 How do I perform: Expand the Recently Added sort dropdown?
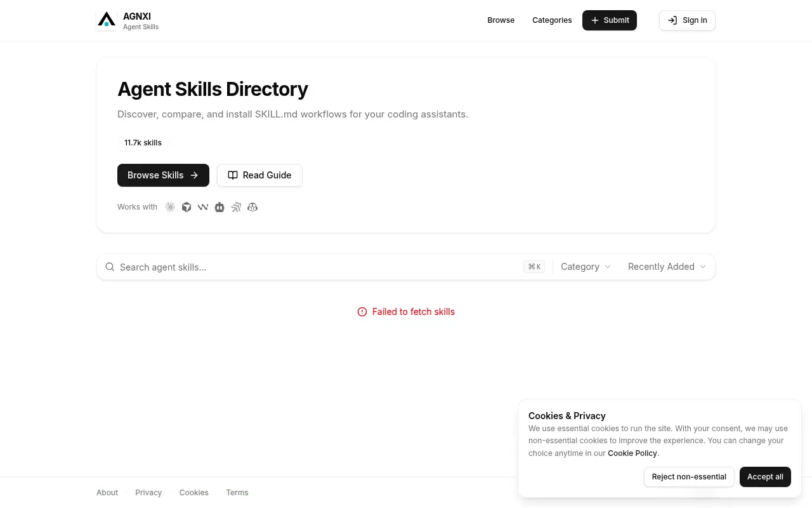pos(667,267)
